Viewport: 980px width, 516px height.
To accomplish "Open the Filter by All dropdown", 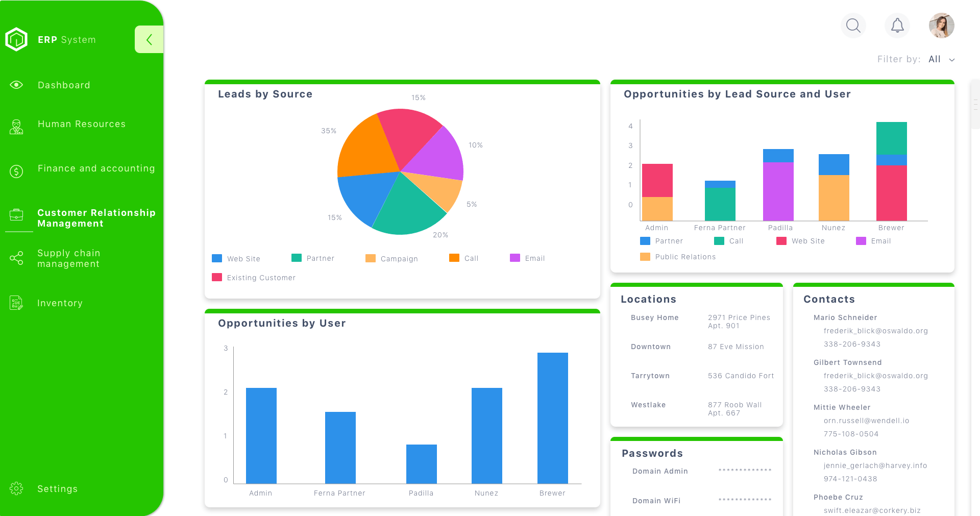I will [x=935, y=59].
